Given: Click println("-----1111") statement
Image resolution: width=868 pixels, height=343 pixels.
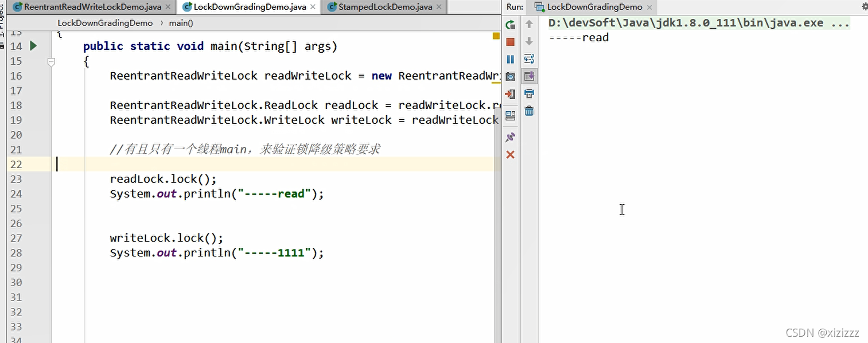Looking at the screenshot, I should click(x=217, y=253).
